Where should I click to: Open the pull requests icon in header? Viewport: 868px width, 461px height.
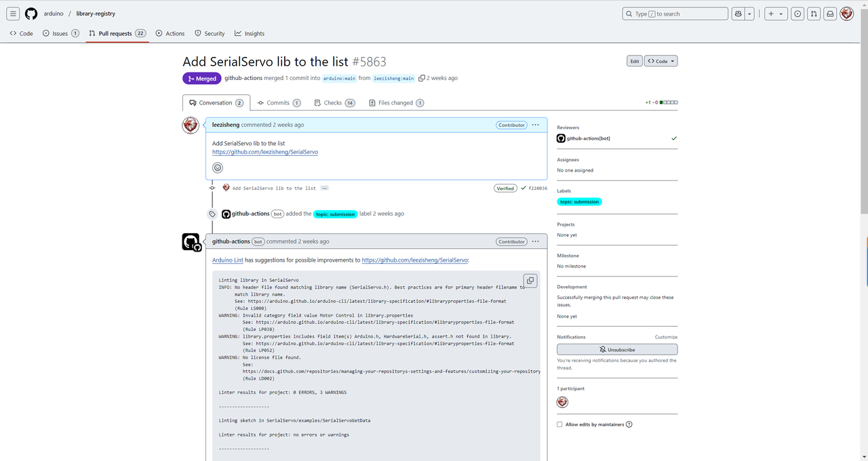(x=814, y=14)
